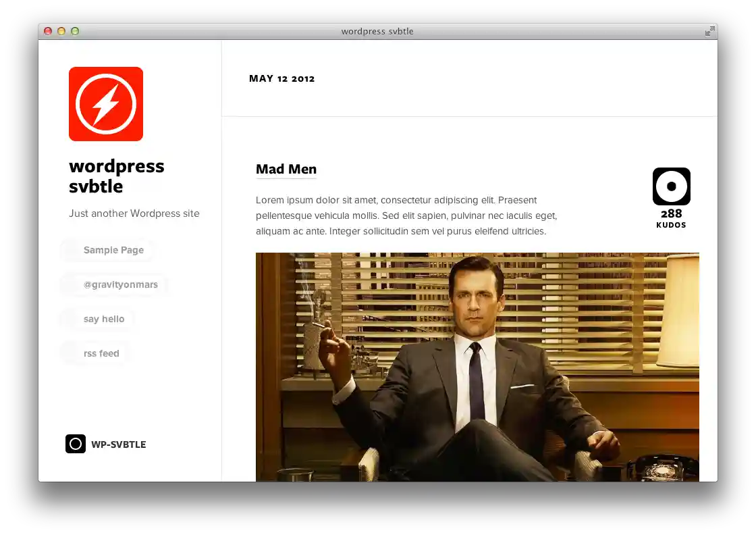The width and height of the screenshot is (756, 535).
Task: Click the Kudos circle icon
Action: click(x=671, y=186)
